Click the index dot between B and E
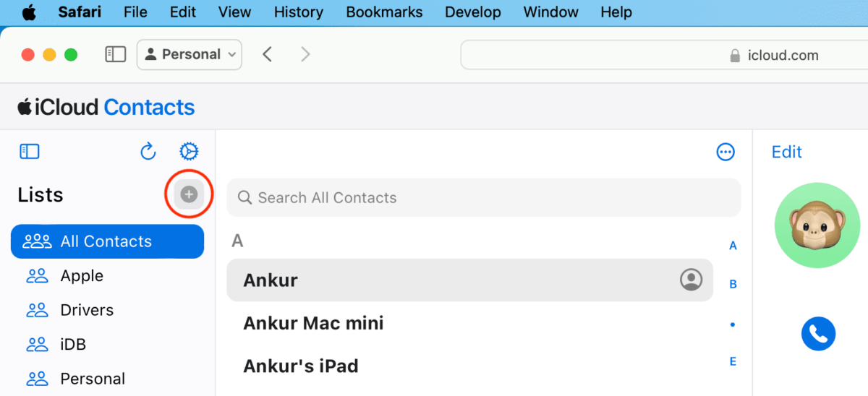Viewport: 868px width, 396px height. 733,324
